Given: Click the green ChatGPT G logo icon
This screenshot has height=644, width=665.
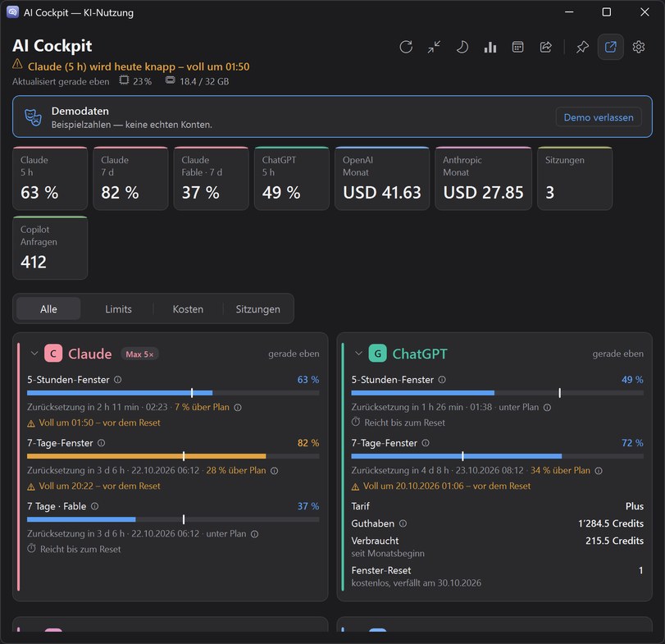Looking at the screenshot, I should tap(377, 354).
